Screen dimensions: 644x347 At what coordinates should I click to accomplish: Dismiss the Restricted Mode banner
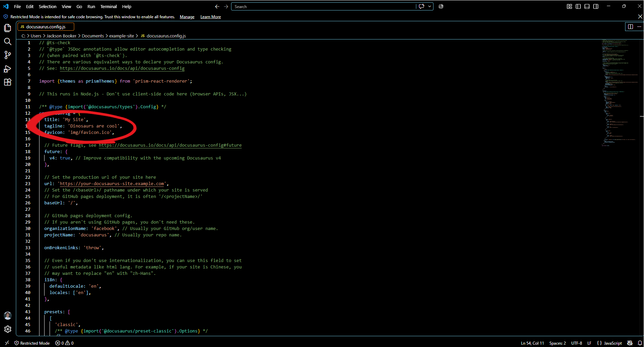[640, 17]
